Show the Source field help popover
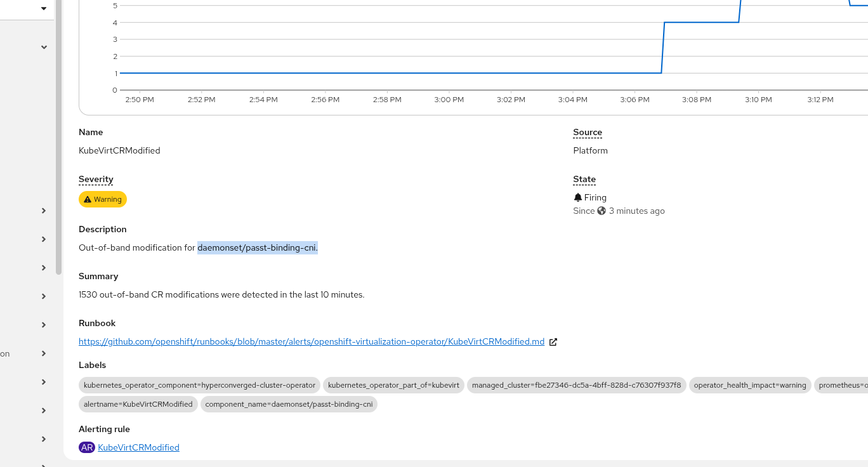The width and height of the screenshot is (868, 467). 587,133
